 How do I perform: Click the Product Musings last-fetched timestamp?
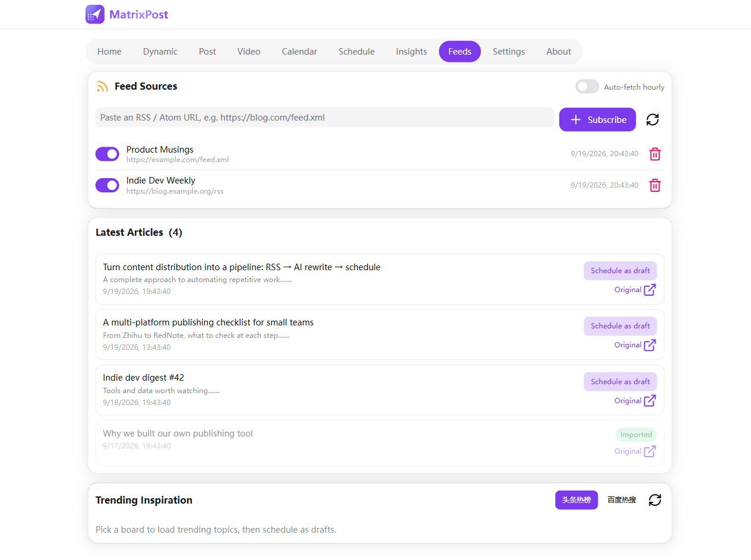pyautogui.click(x=605, y=154)
